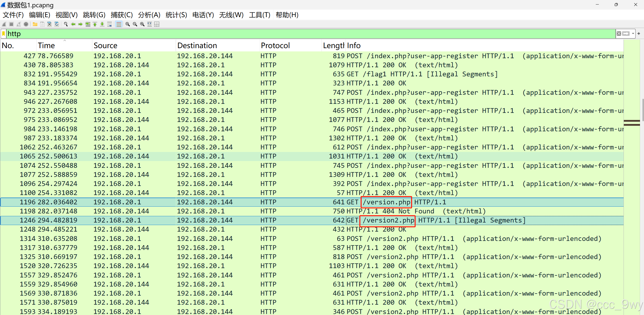644x315 pixels.
Task: Open the 统计(S) menu
Action: click(176, 15)
